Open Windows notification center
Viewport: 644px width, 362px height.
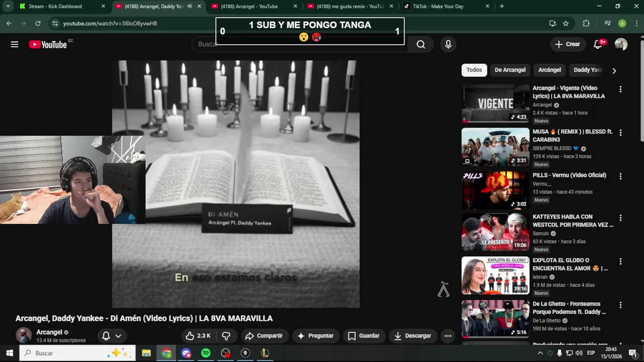click(x=632, y=353)
